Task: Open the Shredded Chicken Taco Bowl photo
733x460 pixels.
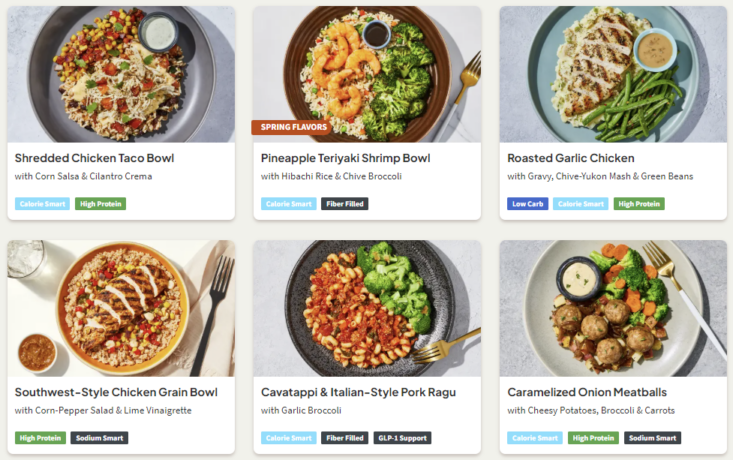Action: coord(121,74)
